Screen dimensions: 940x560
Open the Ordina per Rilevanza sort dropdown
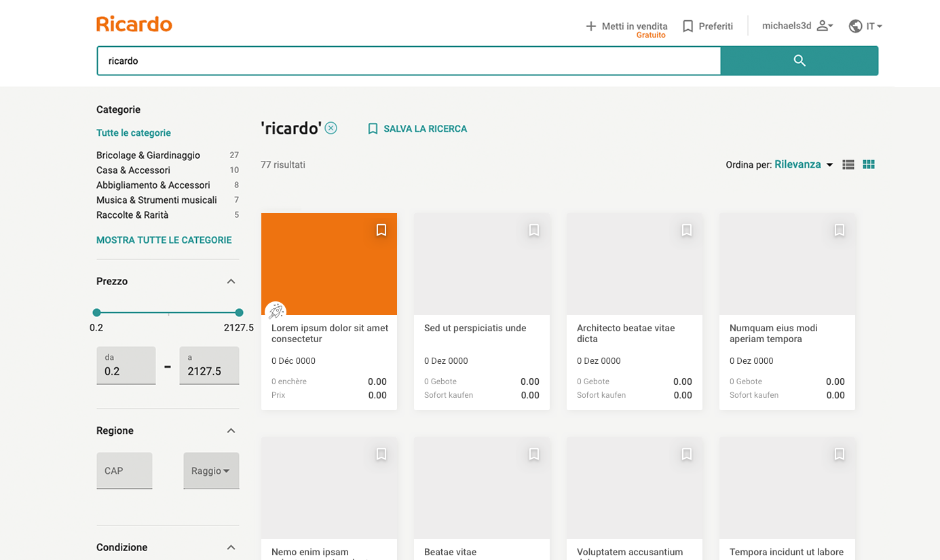tap(804, 164)
